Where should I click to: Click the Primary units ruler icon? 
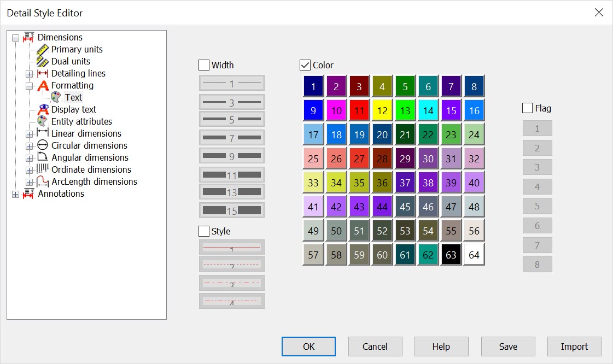(43, 49)
